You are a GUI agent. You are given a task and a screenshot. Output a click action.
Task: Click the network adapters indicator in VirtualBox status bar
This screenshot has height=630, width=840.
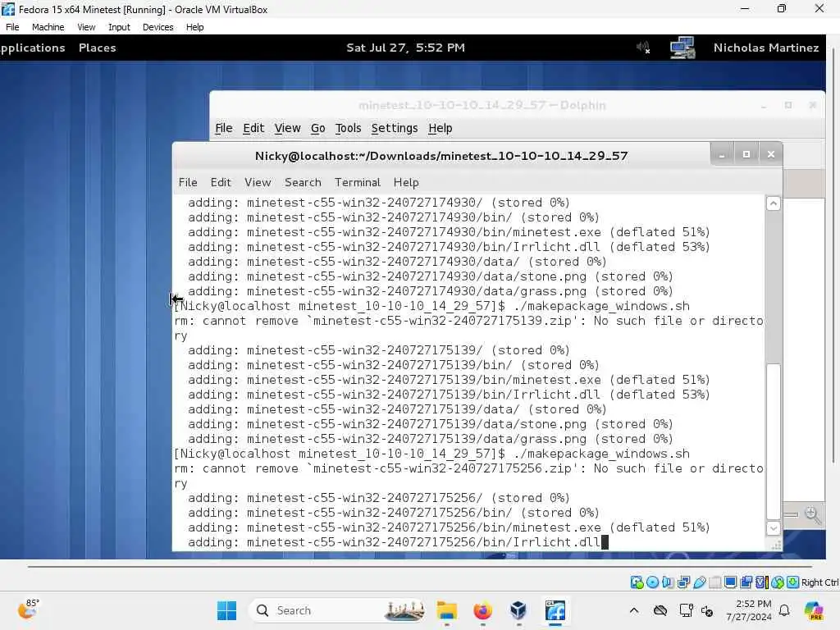(683, 582)
